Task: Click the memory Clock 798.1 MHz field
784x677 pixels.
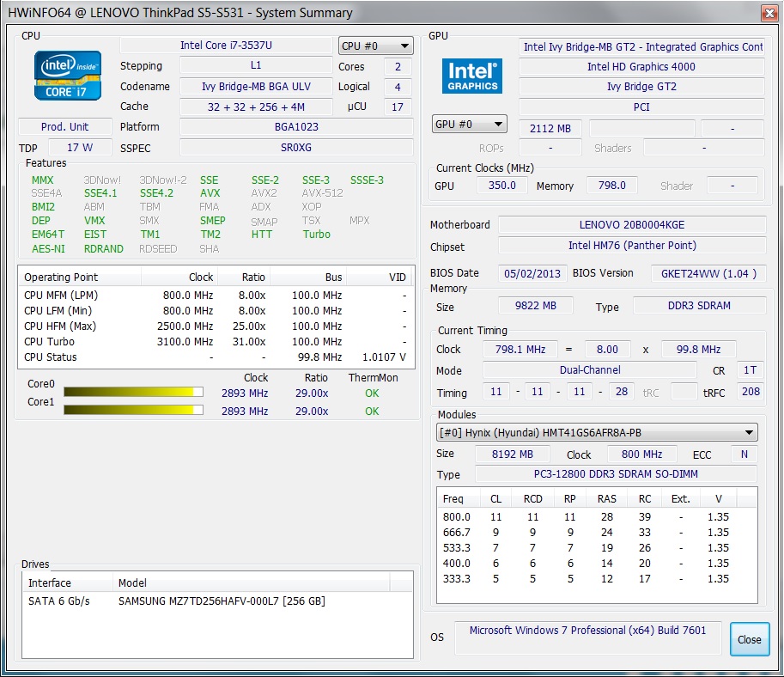Action: (x=520, y=350)
